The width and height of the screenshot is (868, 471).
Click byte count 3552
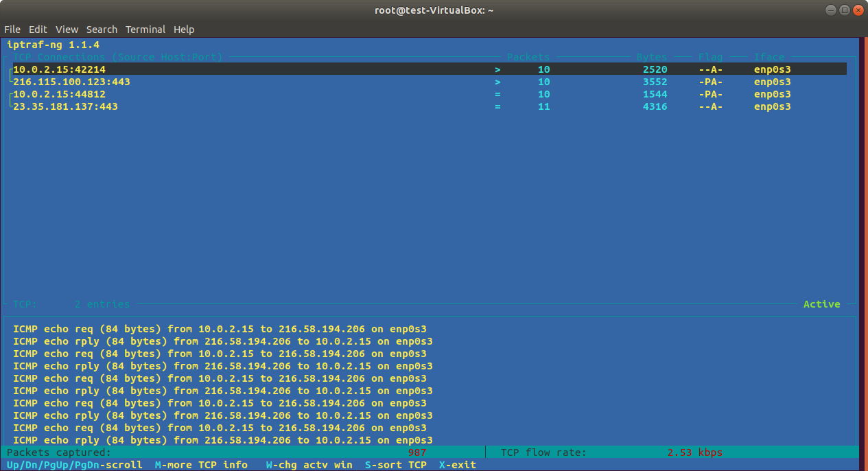pyautogui.click(x=655, y=82)
